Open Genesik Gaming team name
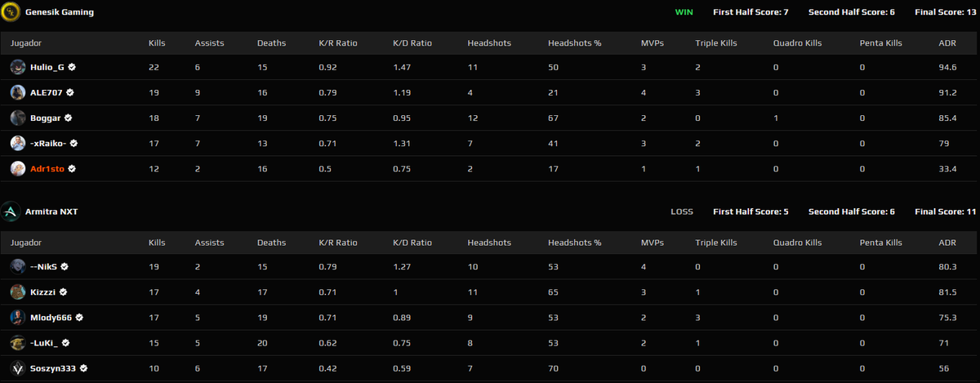 click(x=59, y=12)
